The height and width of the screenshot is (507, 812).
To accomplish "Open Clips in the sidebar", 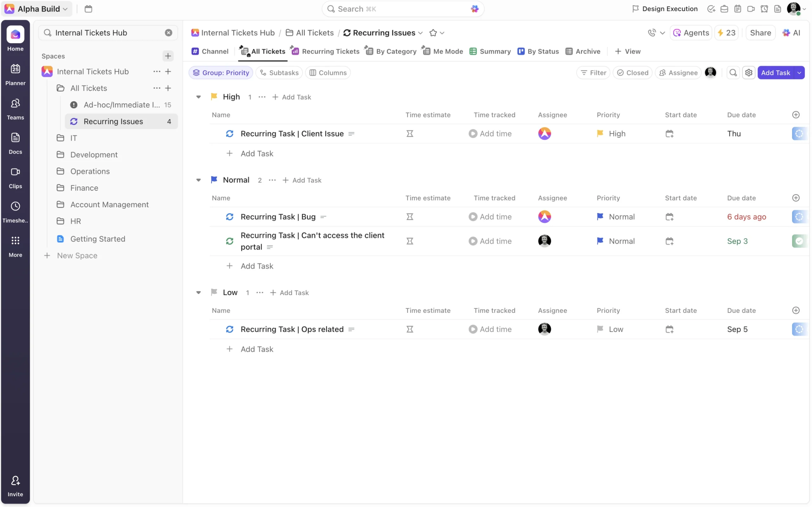I will coord(15,178).
